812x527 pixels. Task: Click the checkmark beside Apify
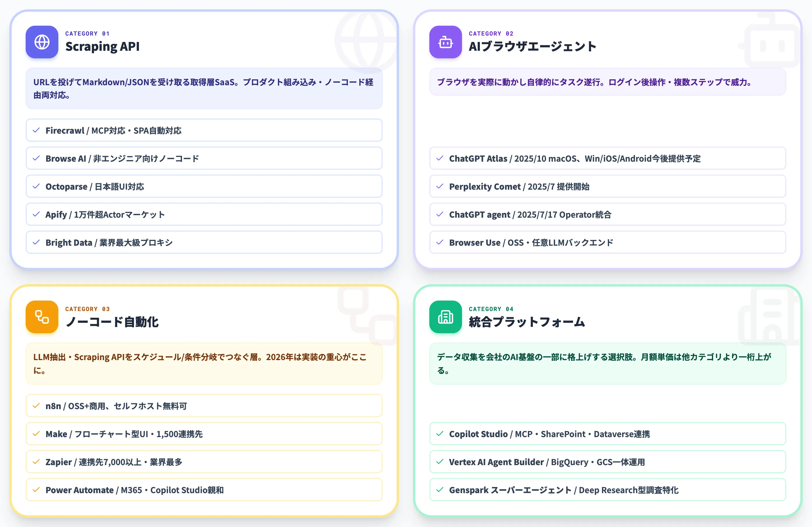[x=36, y=214]
